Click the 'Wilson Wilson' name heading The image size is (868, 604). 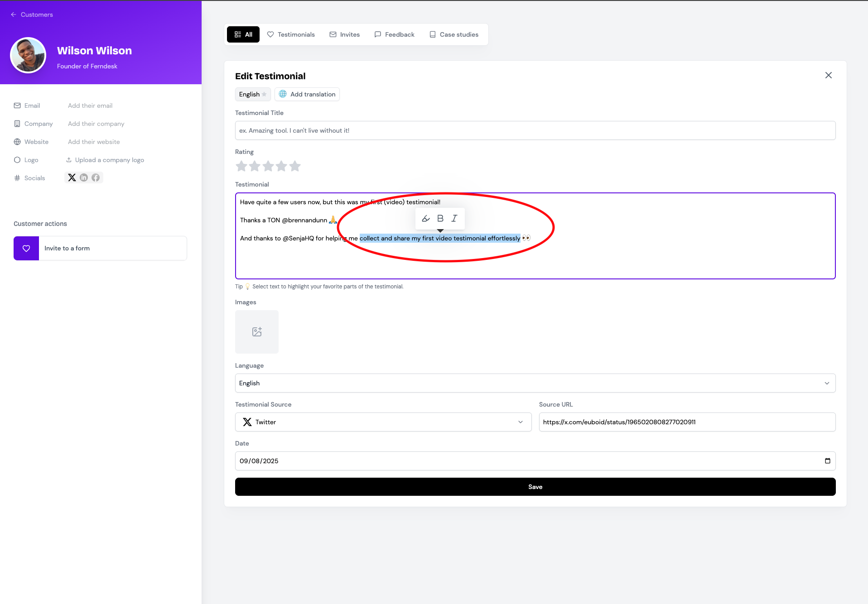pyautogui.click(x=94, y=51)
